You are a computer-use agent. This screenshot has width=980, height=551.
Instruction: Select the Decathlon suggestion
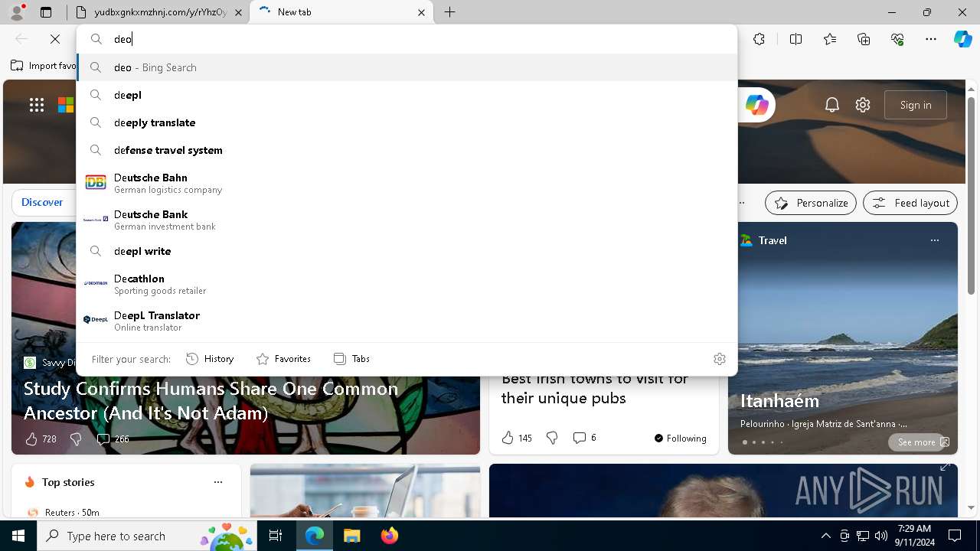click(407, 284)
